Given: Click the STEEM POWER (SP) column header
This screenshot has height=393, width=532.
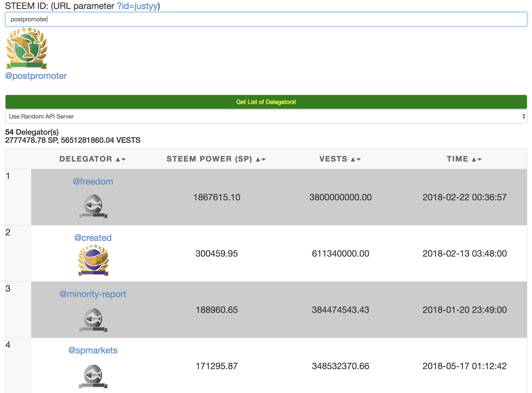Looking at the screenshot, I should click(209, 159).
